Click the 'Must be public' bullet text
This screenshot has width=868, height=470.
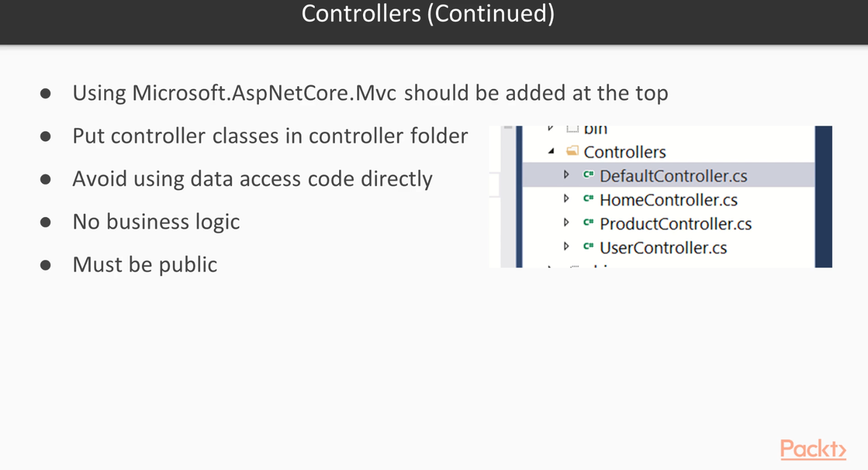(145, 264)
